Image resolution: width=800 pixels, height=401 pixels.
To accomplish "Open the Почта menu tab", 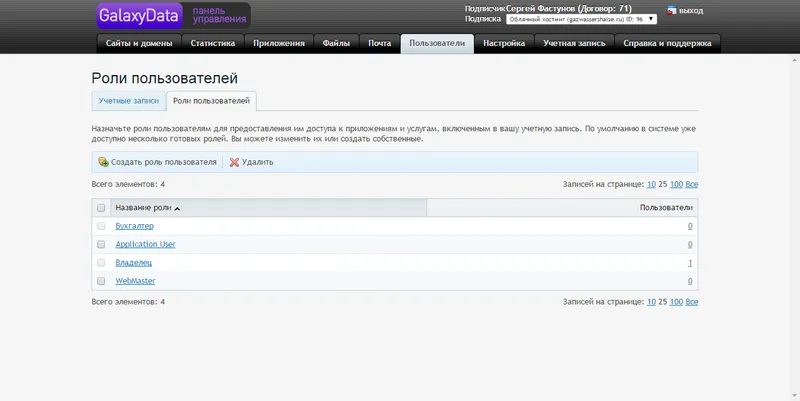I will pos(380,43).
